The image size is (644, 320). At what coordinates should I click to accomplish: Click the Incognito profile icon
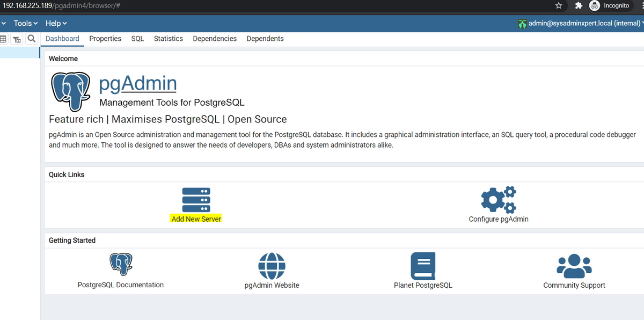click(594, 6)
